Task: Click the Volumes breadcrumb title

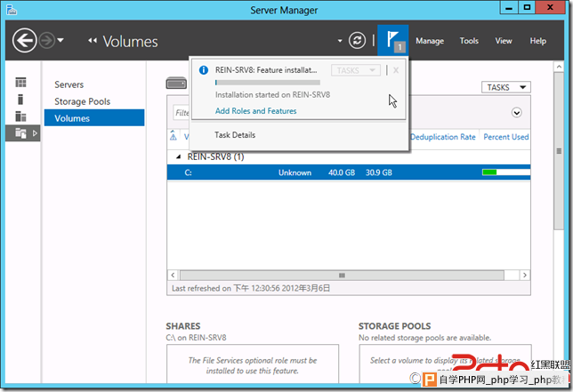Action: (x=130, y=41)
